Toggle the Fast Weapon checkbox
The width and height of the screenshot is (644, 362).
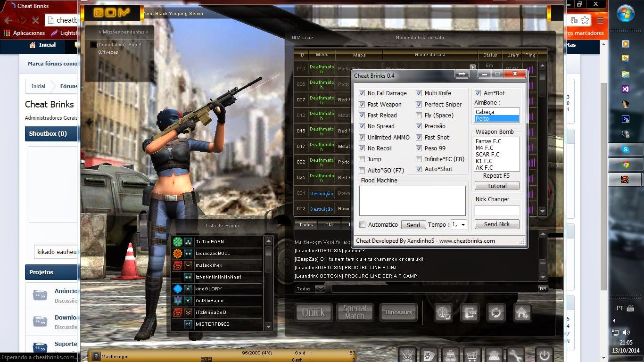(x=362, y=104)
